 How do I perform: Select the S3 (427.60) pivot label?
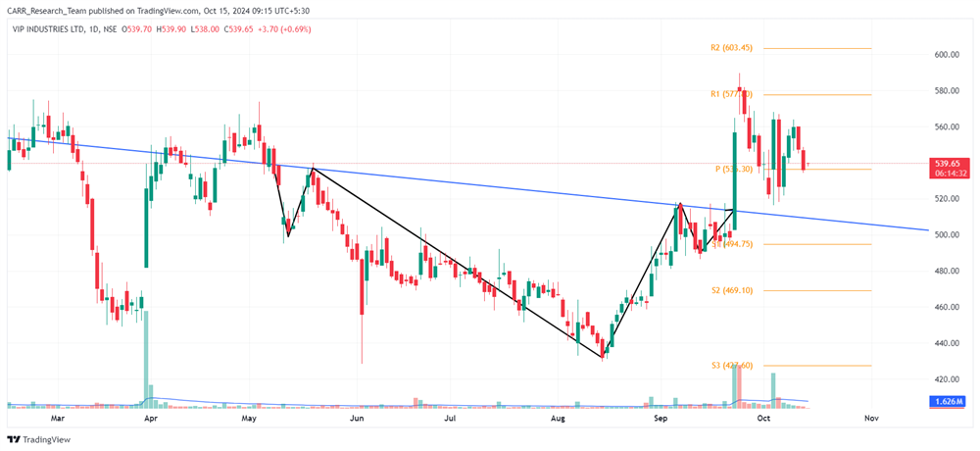[x=732, y=366]
